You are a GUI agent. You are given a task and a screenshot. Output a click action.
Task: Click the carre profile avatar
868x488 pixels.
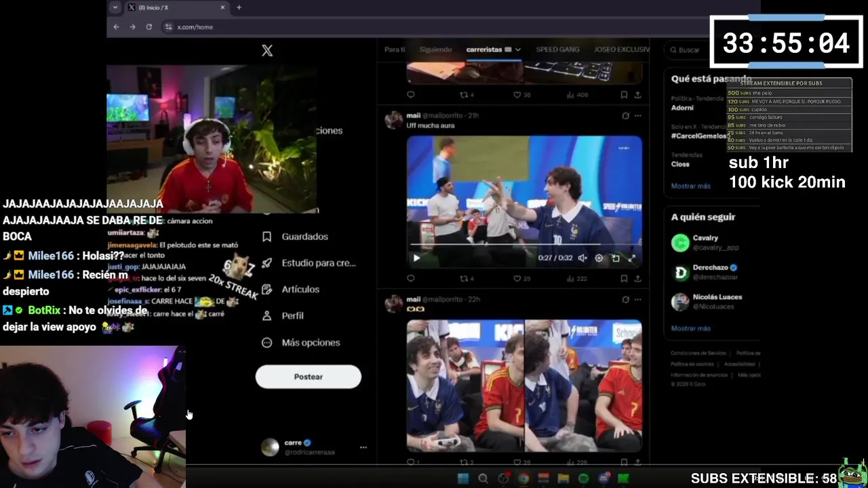[x=270, y=447]
